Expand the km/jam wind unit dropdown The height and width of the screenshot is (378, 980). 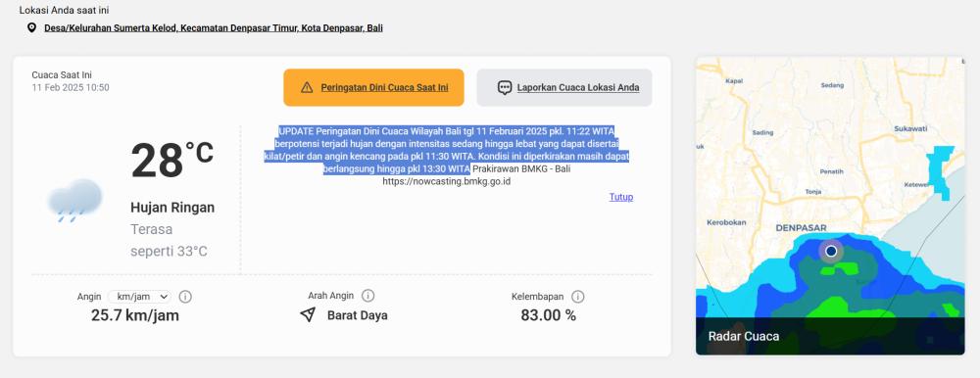click(x=139, y=297)
